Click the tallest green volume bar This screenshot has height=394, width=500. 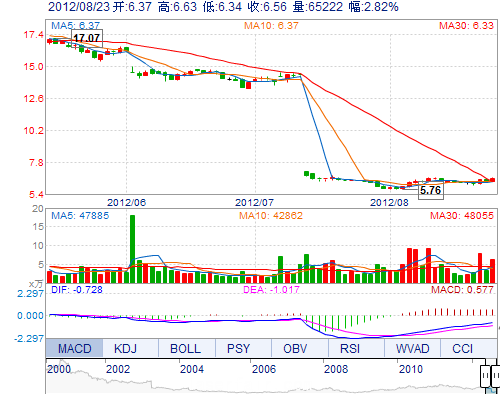(132, 249)
